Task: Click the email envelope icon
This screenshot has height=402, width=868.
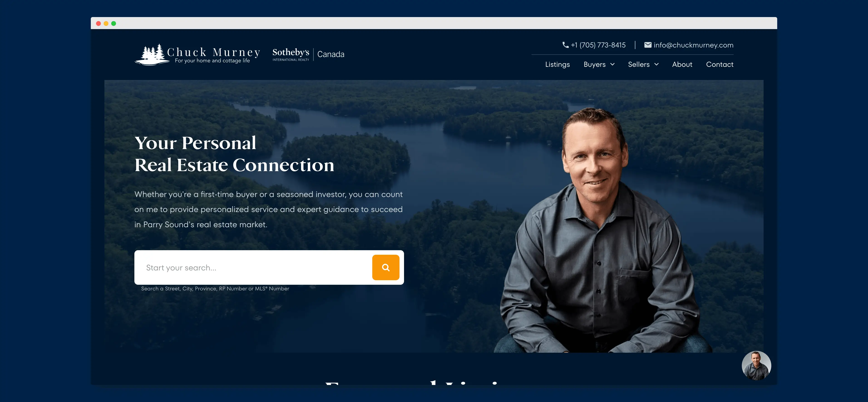Action: pos(648,45)
